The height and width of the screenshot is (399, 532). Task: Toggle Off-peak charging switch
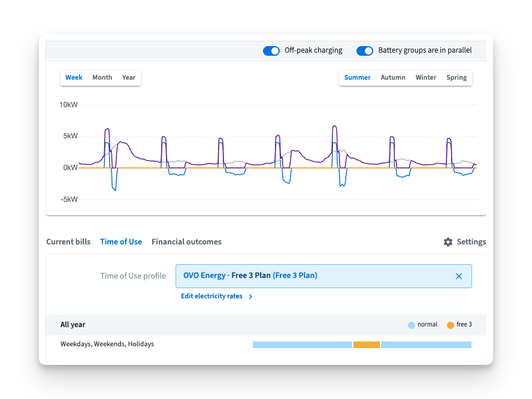[271, 51]
